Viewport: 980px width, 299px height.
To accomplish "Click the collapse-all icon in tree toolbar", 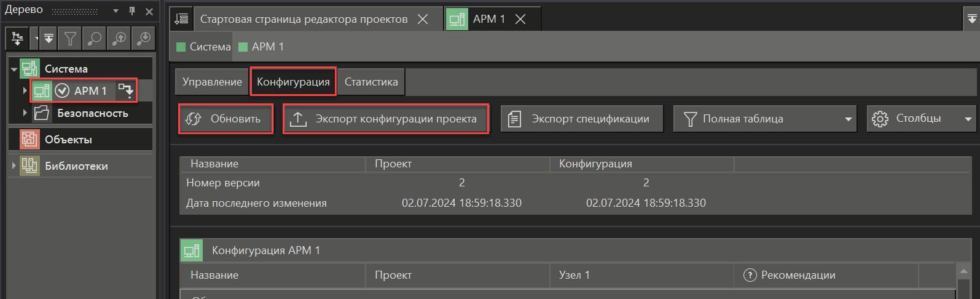I will pyautogui.click(x=49, y=39).
